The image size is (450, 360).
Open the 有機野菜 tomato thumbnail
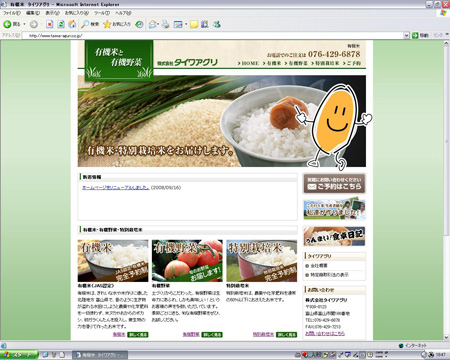[187, 261]
